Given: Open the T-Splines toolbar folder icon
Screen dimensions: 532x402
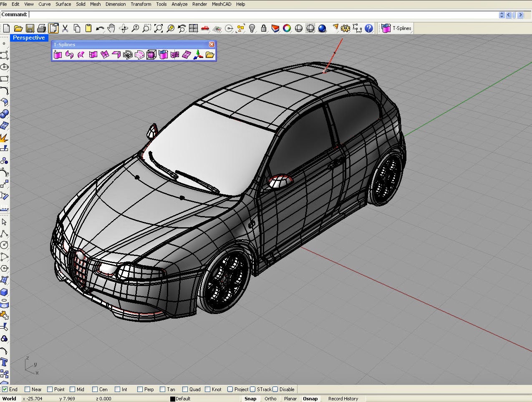Looking at the screenshot, I should click(x=210, y=55).
